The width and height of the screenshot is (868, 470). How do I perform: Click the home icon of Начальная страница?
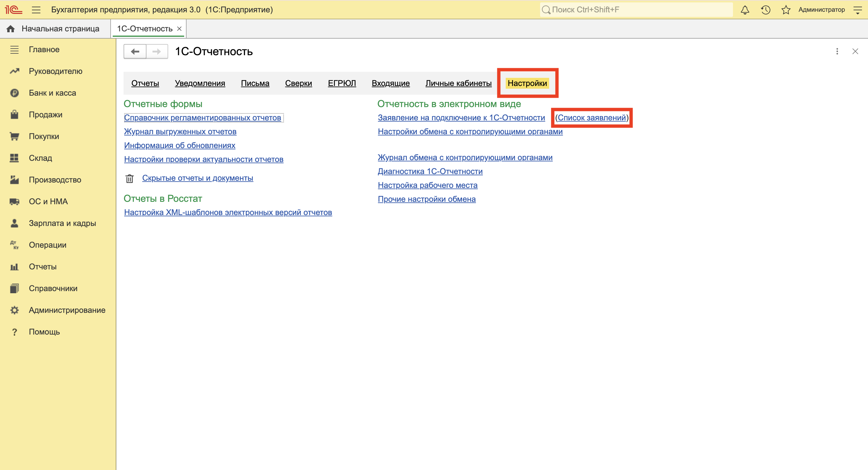pyautogui.click(x=11, y=29)
